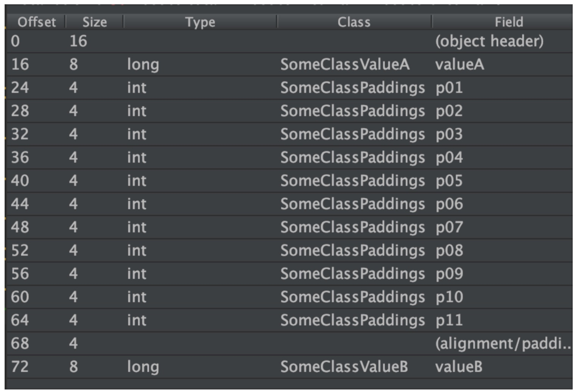Click the SomeClassValueB class cell
This screenshot has width=576, height=392.
[344, 367]
